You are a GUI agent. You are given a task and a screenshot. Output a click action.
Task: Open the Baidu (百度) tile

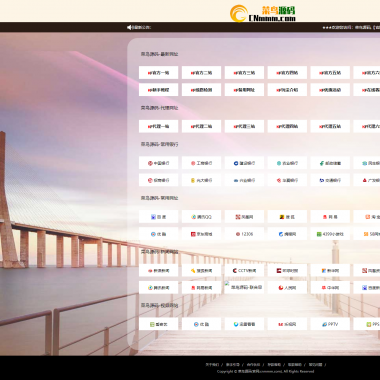coord(158,217)
